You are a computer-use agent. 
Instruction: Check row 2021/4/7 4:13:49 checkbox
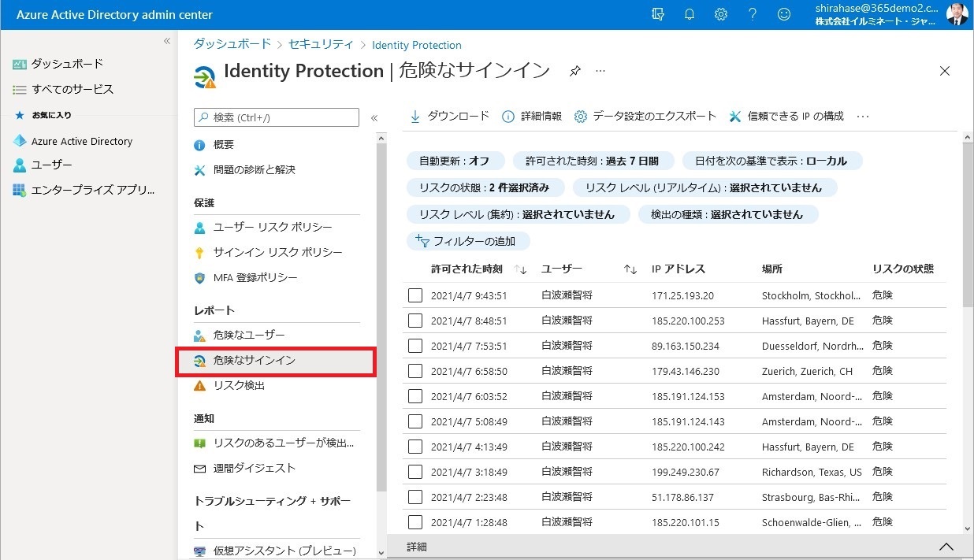tap(415, 447)
